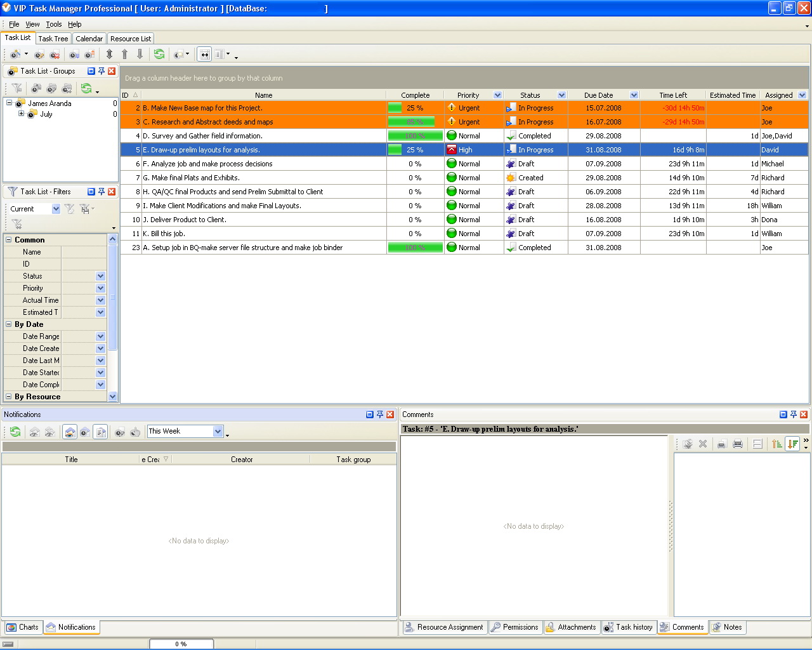Open the Due Date column header filter dropdown

point(634,95)
